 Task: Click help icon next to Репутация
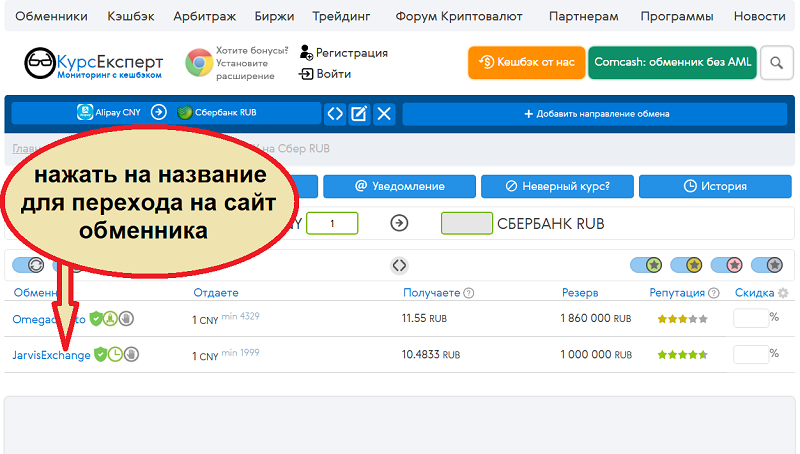pyautogui.click(x=714, y=293)
